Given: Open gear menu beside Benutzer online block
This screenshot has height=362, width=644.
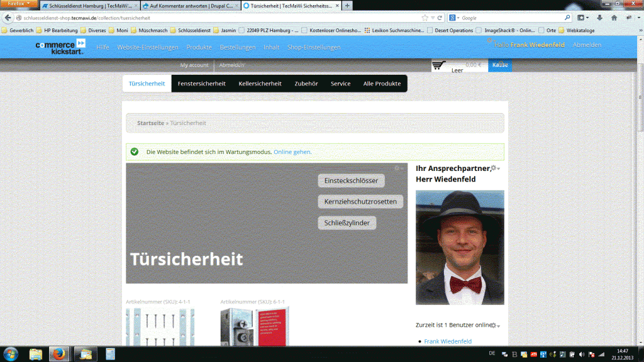Looking at the screenshot, I should point(495,326).
